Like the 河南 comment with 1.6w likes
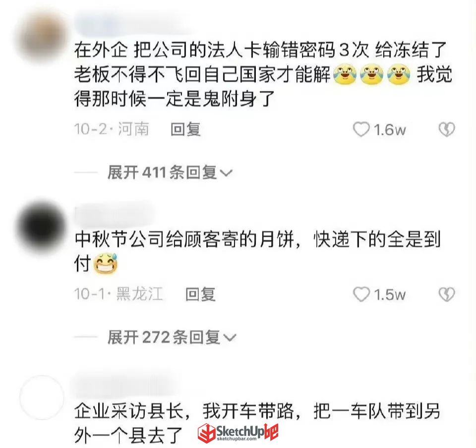The height and width of the screenshot is (448, 476). pyautogui.click(x=361, y=129)
